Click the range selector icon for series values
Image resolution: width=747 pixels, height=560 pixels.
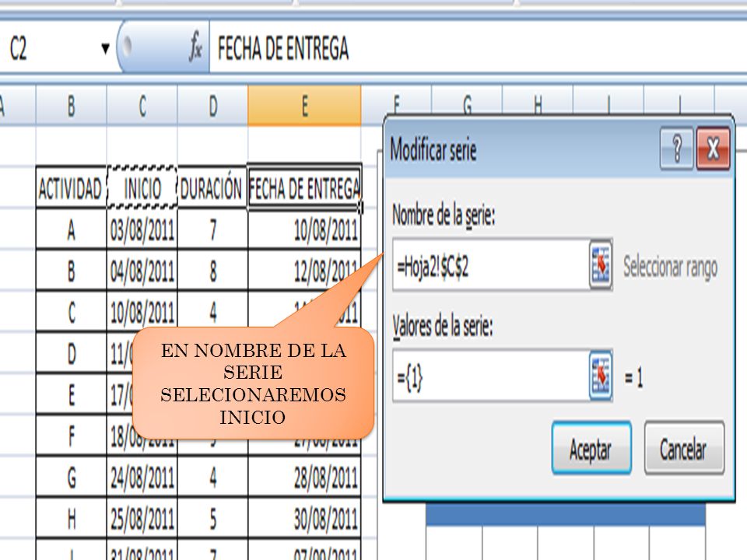(x=601, y=376)
